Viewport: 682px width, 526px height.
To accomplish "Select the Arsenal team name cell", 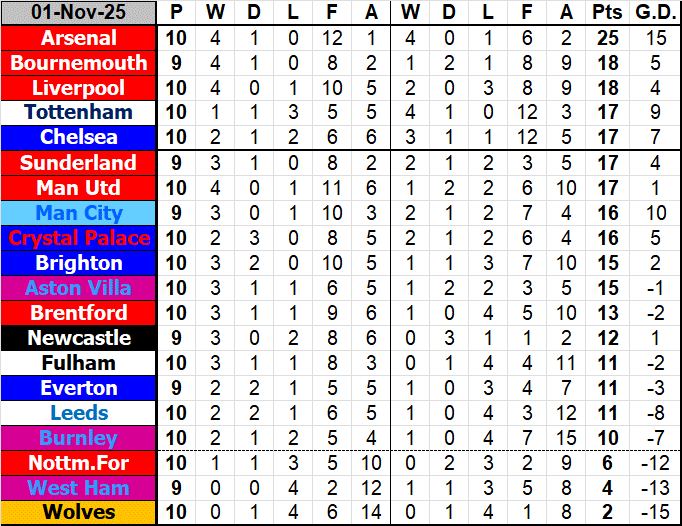I will tap(79, 38).
